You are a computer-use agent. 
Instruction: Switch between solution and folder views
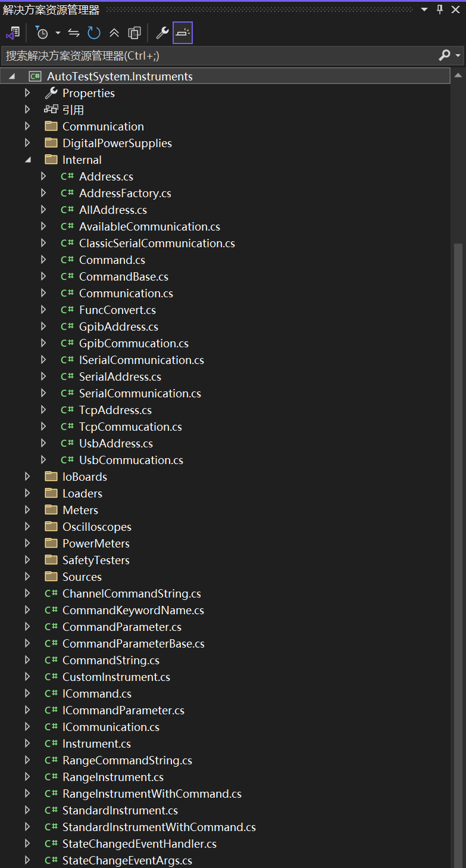click(12, 33)
